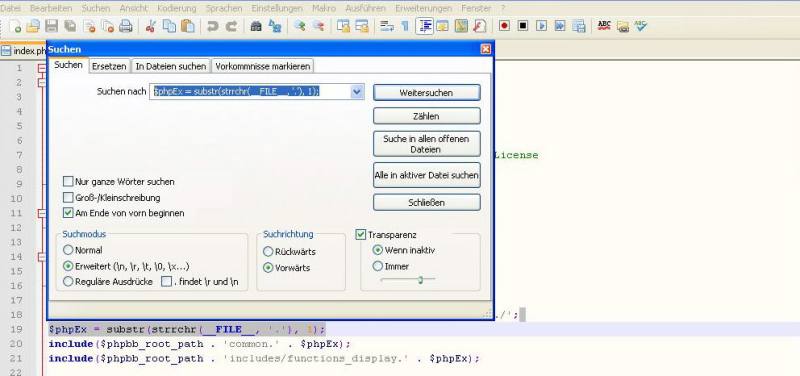Click the Zählen button
Screen dimensions: 800x376
(x=427, y=116)
